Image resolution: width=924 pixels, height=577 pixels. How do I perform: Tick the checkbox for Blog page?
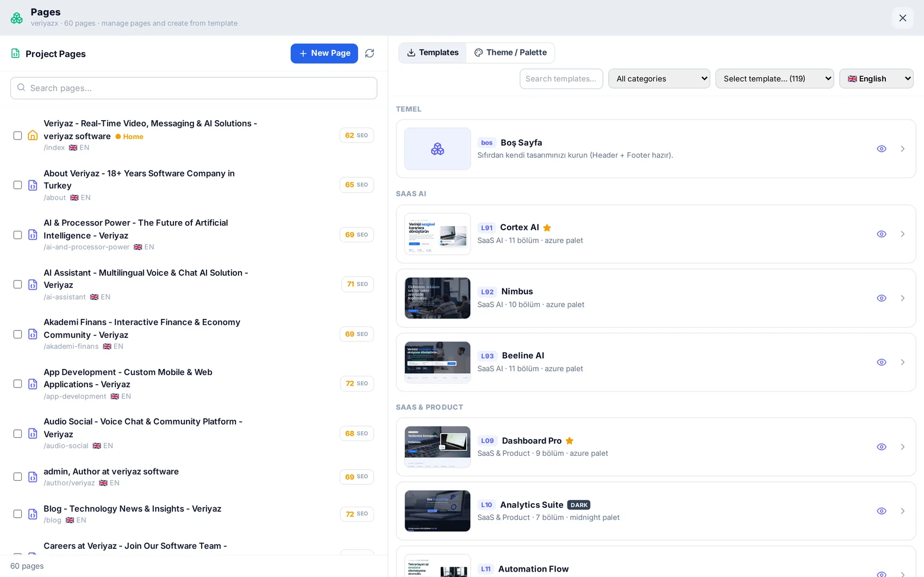[17, 514]
